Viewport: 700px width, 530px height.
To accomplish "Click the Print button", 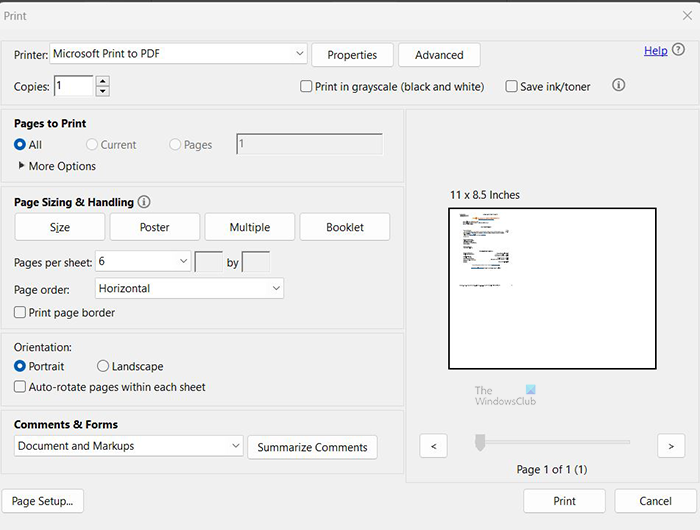I will coord(564,501).
